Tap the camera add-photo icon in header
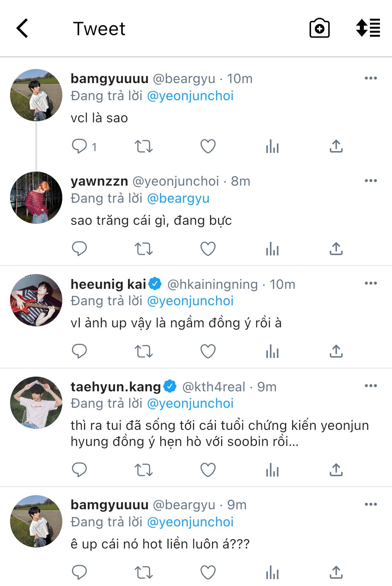The image size is (392, 586). [319, 28]
